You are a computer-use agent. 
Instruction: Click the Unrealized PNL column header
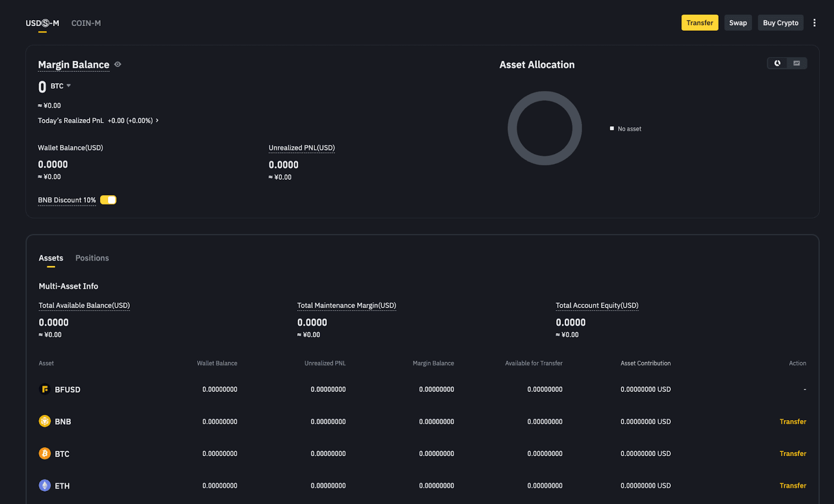click(x=325, y=363)
